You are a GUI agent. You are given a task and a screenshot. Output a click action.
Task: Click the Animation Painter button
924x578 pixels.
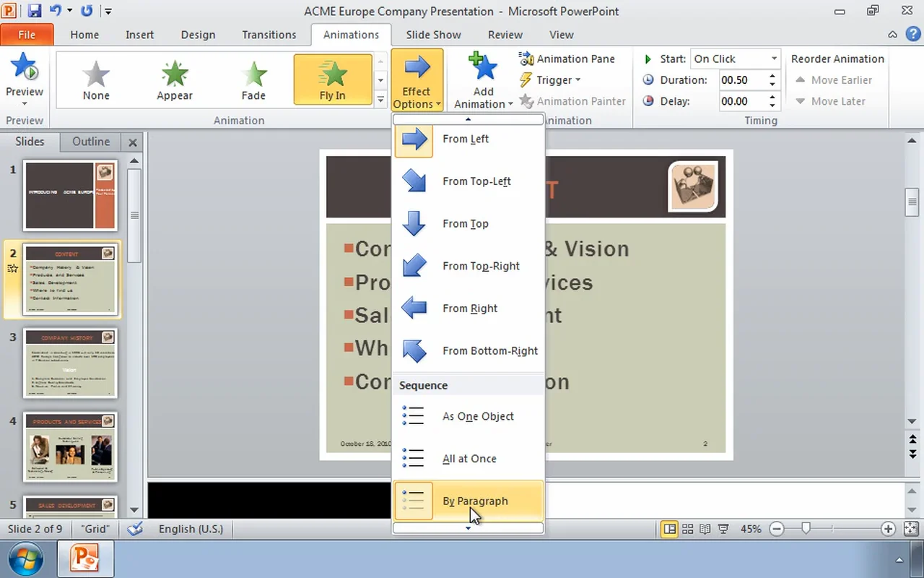pos(572,101)
